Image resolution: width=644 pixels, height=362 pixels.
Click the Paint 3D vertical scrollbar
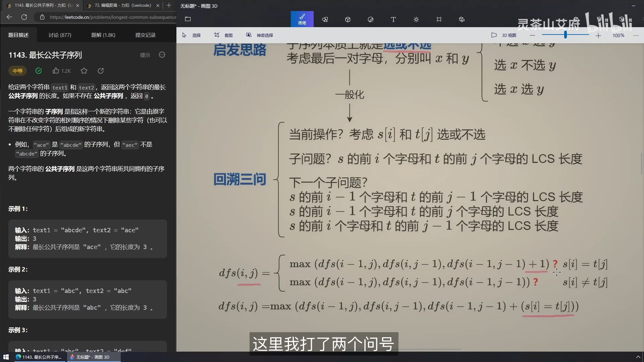(642, 164)
